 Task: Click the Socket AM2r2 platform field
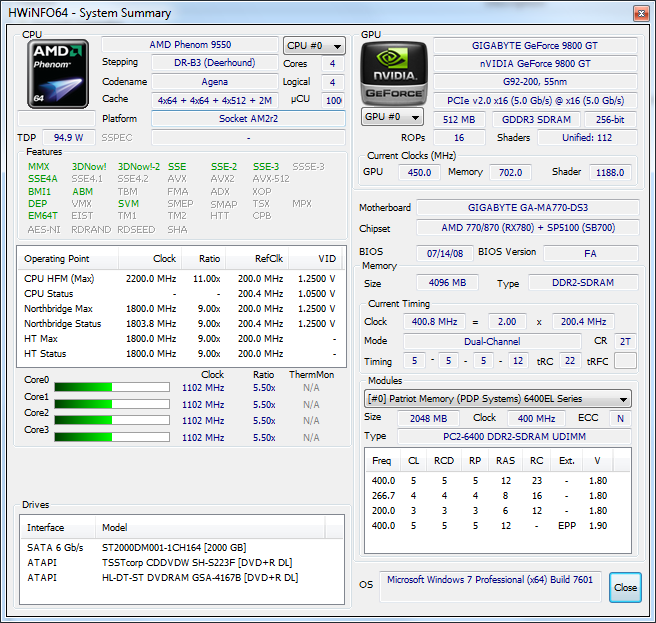pyautogui.click(x=249, y=119)
